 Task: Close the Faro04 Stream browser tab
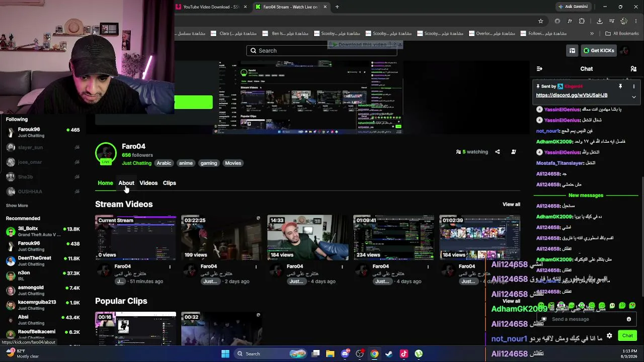pos(325,7)
